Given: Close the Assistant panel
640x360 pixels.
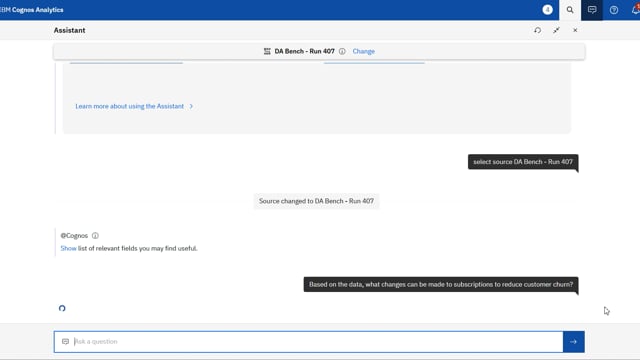Looking at the screenshot, I should pyautogui.click(x=575, y=30).
